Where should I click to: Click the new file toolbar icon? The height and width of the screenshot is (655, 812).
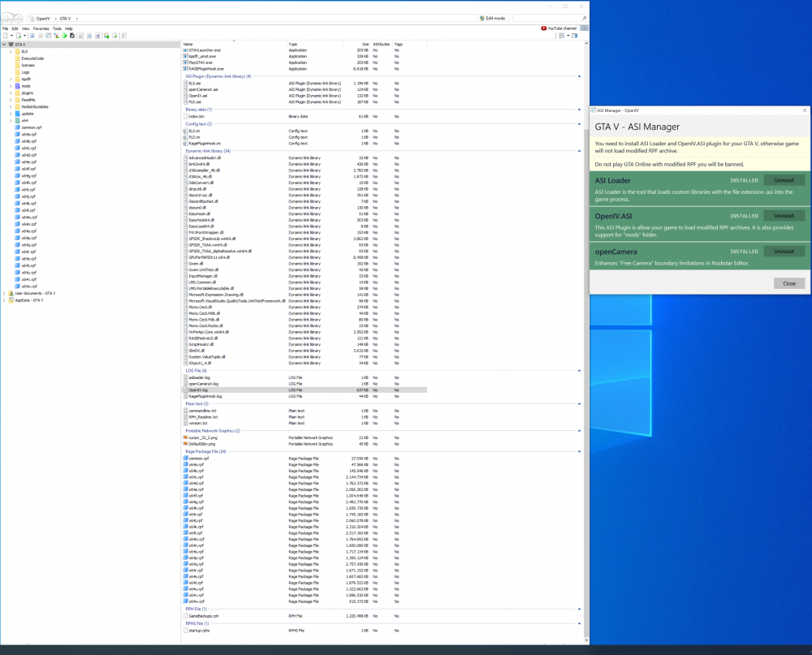point(6,36)
